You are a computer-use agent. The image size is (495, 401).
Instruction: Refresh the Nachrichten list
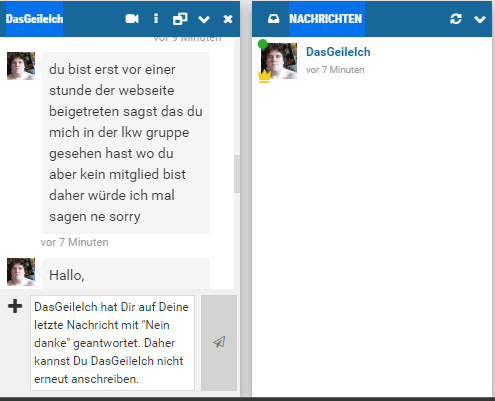click(x=456, y=19)
